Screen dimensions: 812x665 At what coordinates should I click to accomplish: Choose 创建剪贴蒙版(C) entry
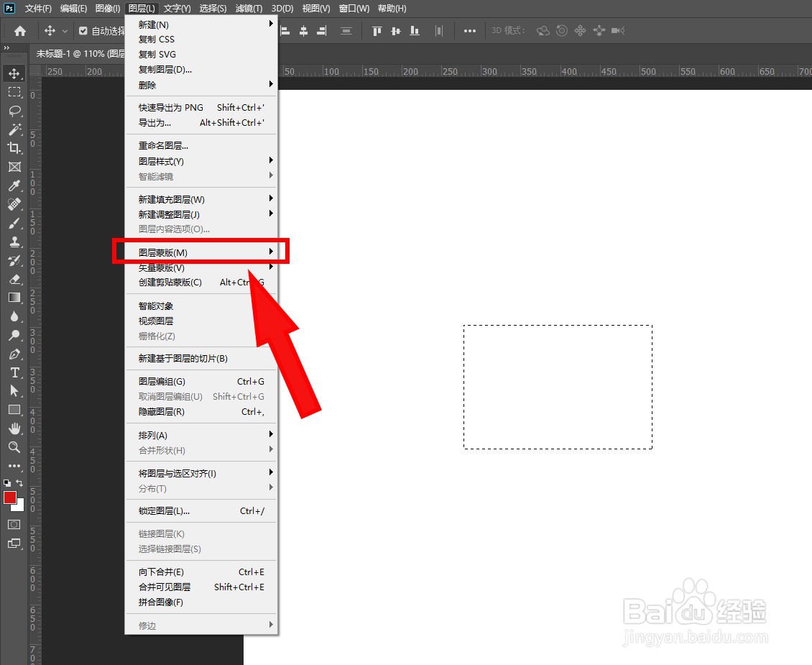201,283
